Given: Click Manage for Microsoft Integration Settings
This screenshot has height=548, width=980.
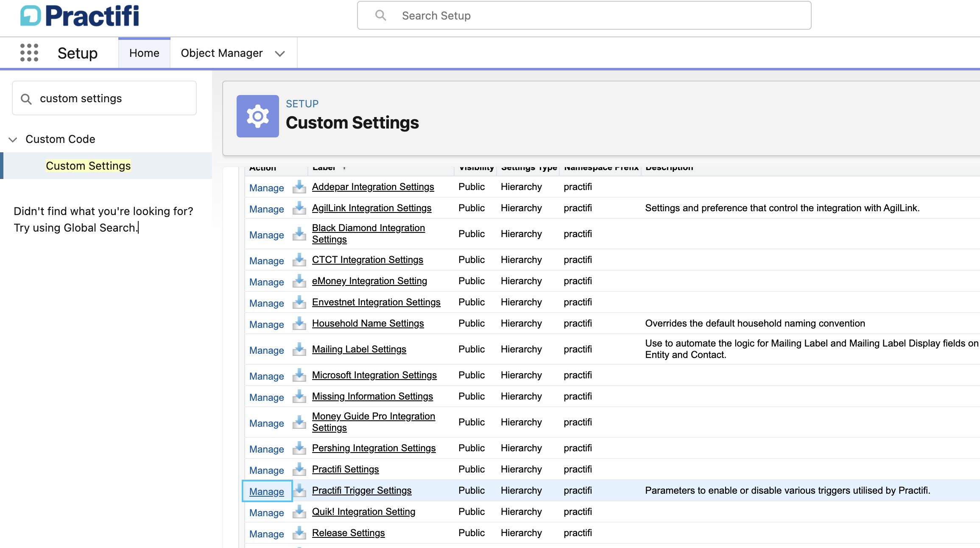Looking at the screenshot, I should coord(267,376).
